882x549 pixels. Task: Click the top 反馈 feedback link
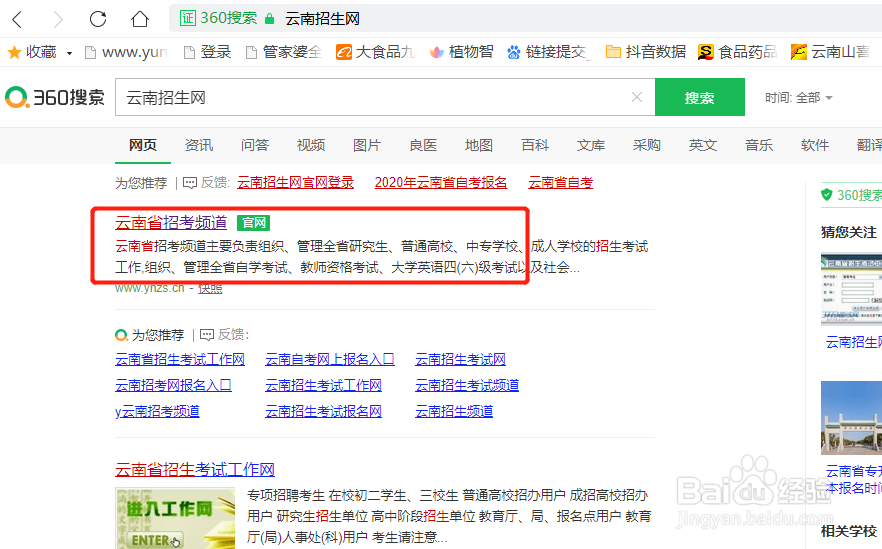(x=206, y=182)
